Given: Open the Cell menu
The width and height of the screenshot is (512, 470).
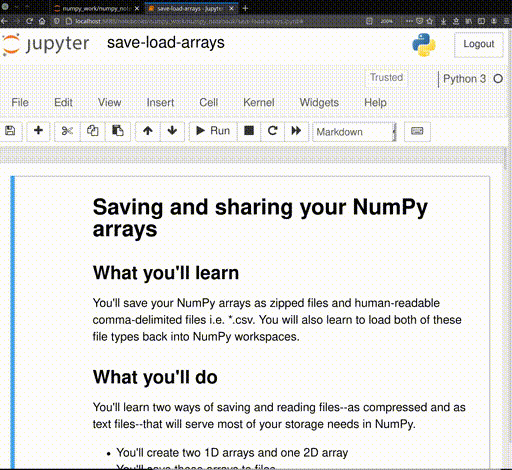Looking at the screenshot, I should click(209, 102).
